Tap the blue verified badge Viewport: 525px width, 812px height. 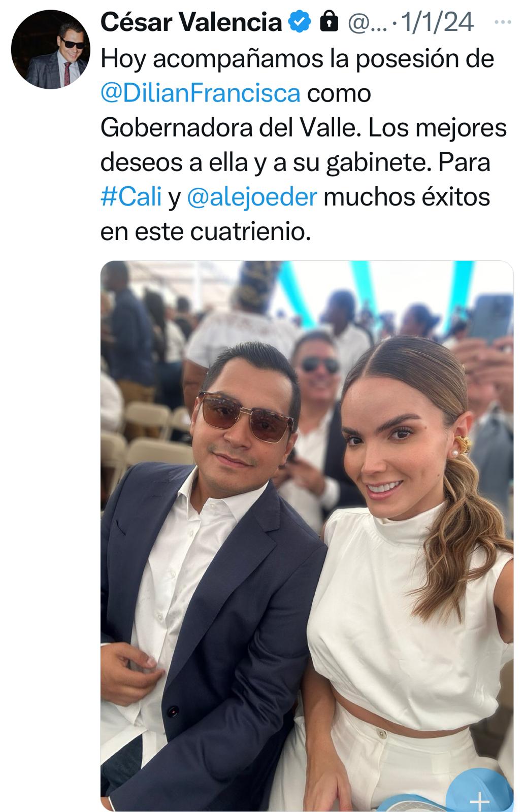300,22
